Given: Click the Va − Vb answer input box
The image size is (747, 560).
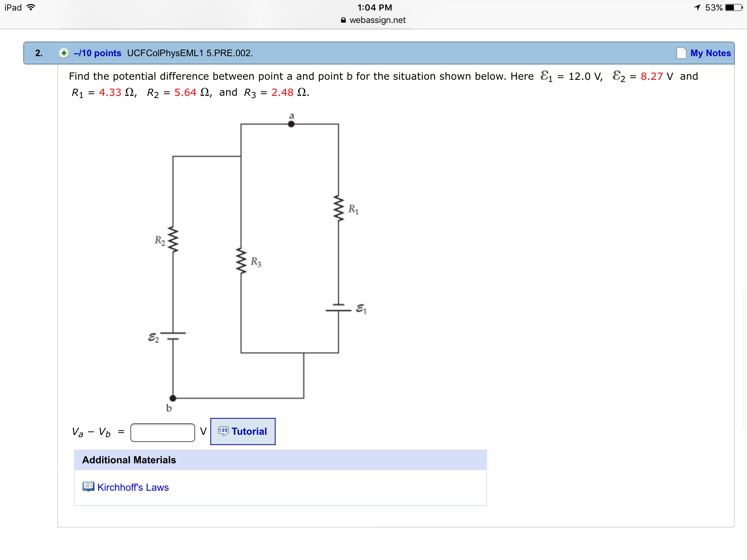Looking at the screenshot, I should pyautogui.click(x=163, y=432).
